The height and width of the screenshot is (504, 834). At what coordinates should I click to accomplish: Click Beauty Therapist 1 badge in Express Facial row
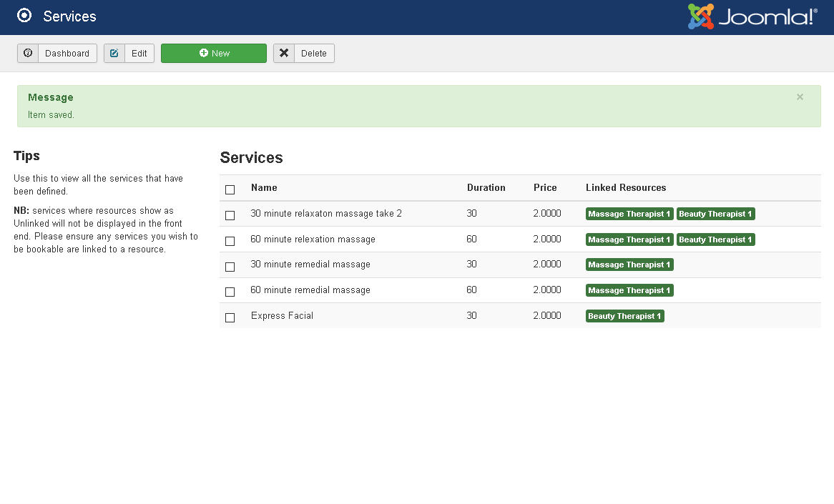(624, 316)
